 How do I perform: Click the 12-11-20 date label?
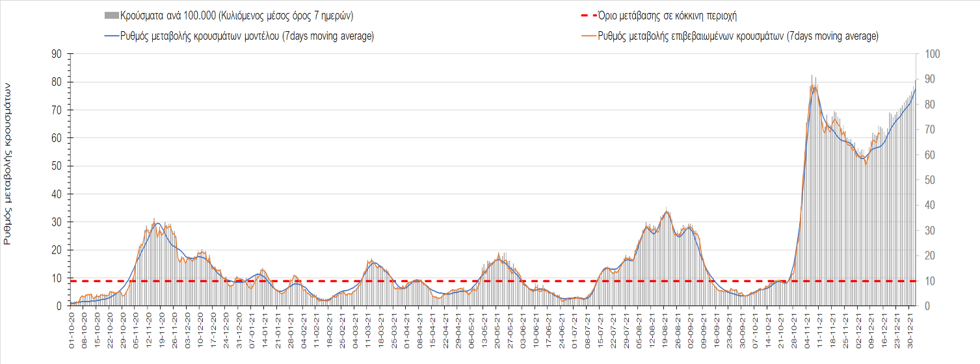click(x=149, y=331)
